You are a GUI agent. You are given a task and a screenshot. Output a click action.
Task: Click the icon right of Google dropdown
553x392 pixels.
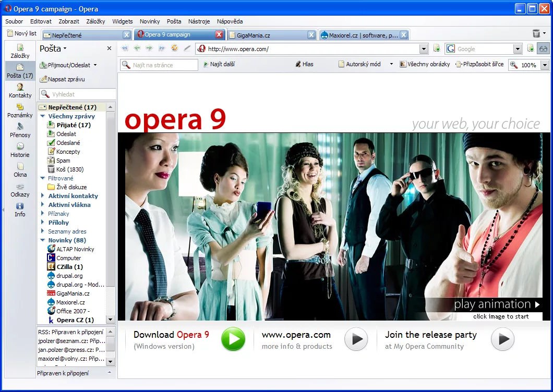[531, 48]
